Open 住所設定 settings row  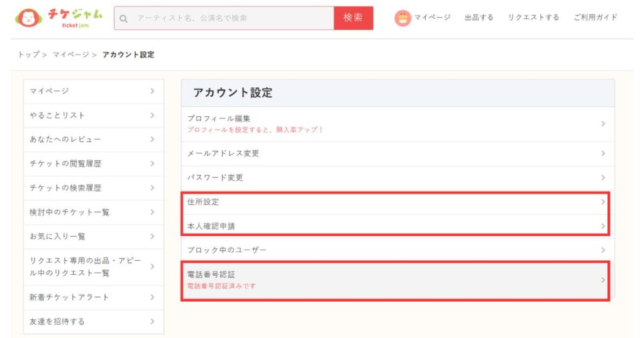coord(397,202)
